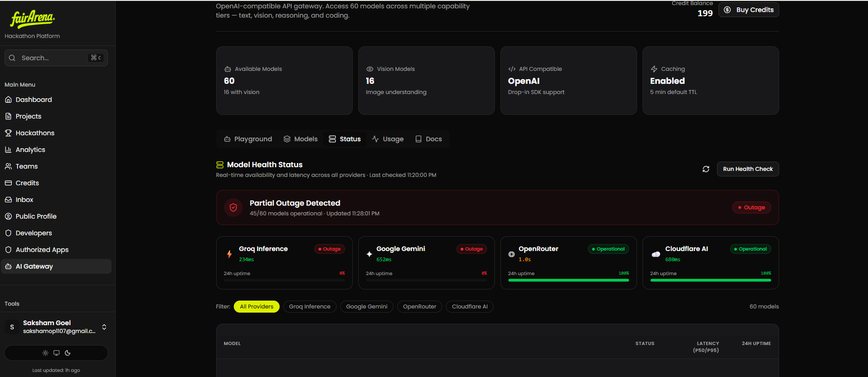This screenshot has width=868, height=377.
Task: Filter models by OpenRouter chip
Action: click(x=419, y=307)
